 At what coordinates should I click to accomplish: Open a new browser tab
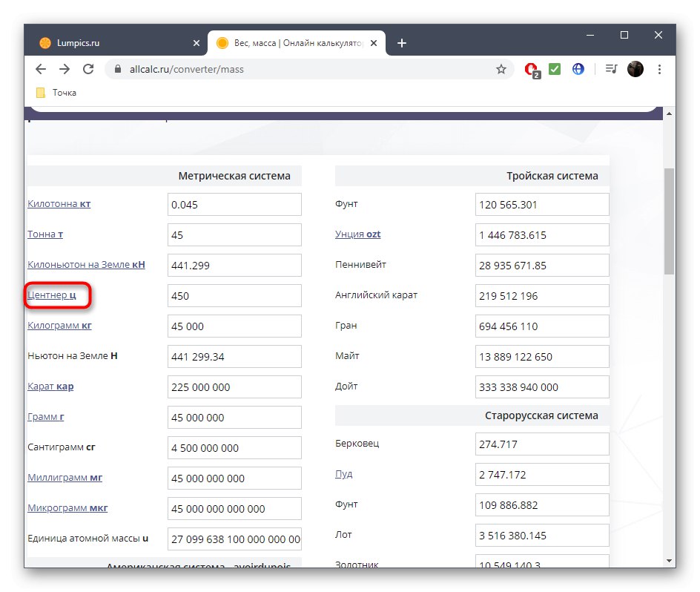click(402, 43)
